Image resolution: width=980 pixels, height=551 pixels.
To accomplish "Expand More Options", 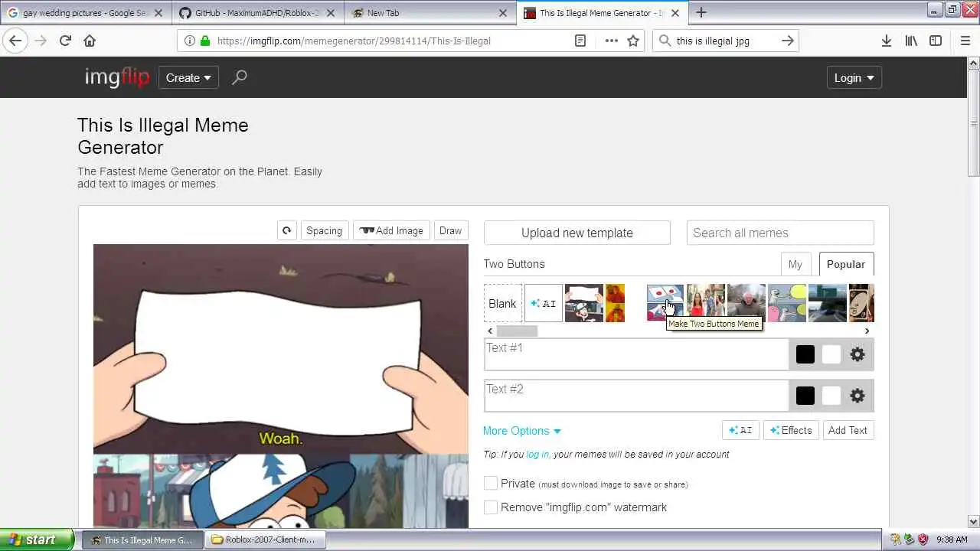I will tap(522, 431).
